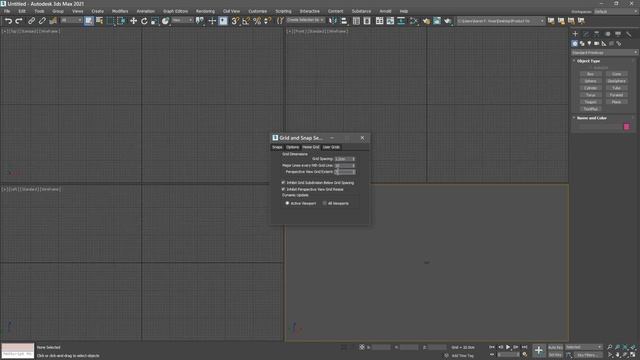Click the Play Animation button
Image resolution: width=640 pixels, height=360 pixels.
click(x=508, y=347)
